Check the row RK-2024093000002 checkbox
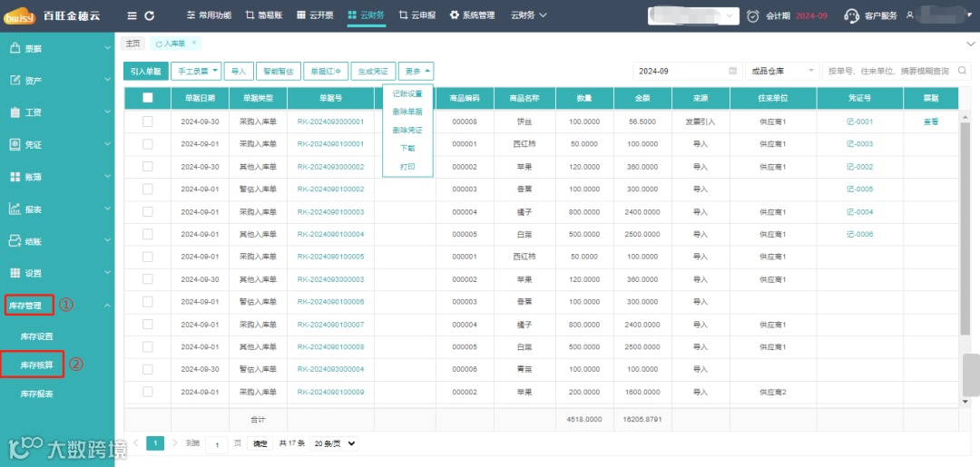Screen dimensions: 980x467 click(148, 167)
